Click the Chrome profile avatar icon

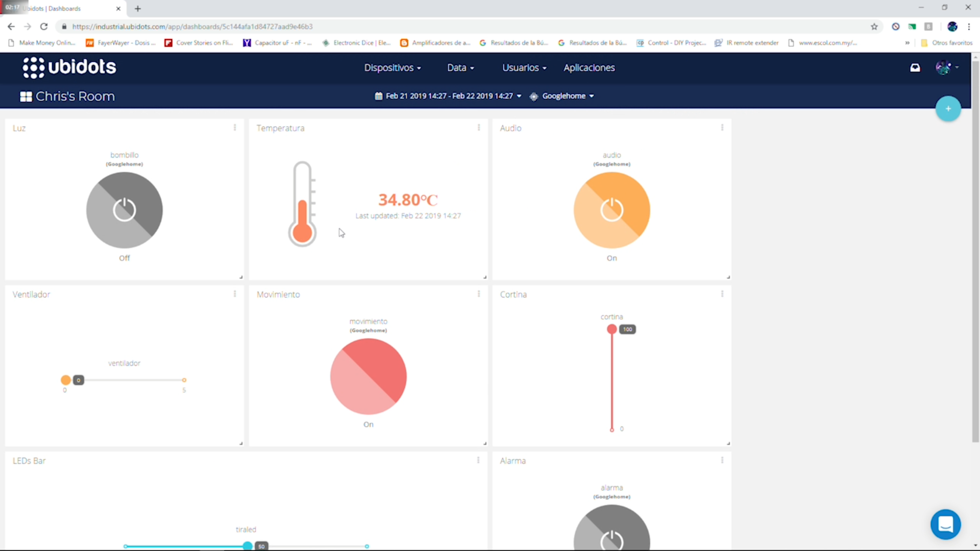[952, 27]
